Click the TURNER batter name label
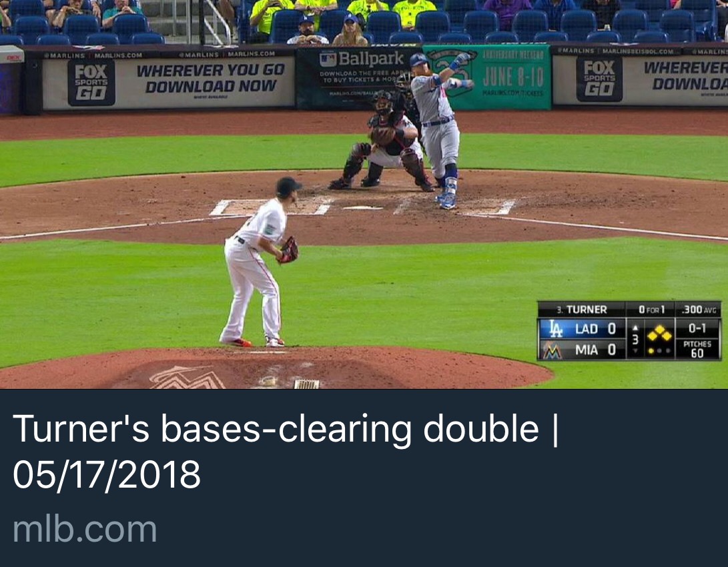Viewport: 728px width, 567px height. pyautogui.click(x=586, y=310)
